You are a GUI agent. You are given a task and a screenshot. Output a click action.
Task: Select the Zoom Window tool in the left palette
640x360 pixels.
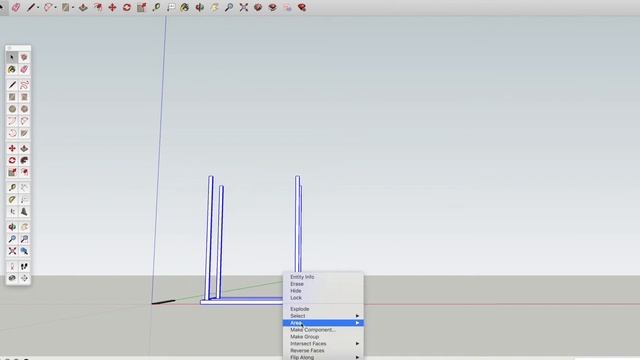(x=24, y=239)
